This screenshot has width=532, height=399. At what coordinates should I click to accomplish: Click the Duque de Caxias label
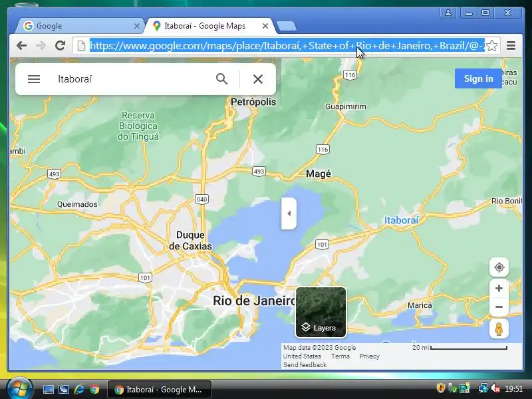coord(190,240)
